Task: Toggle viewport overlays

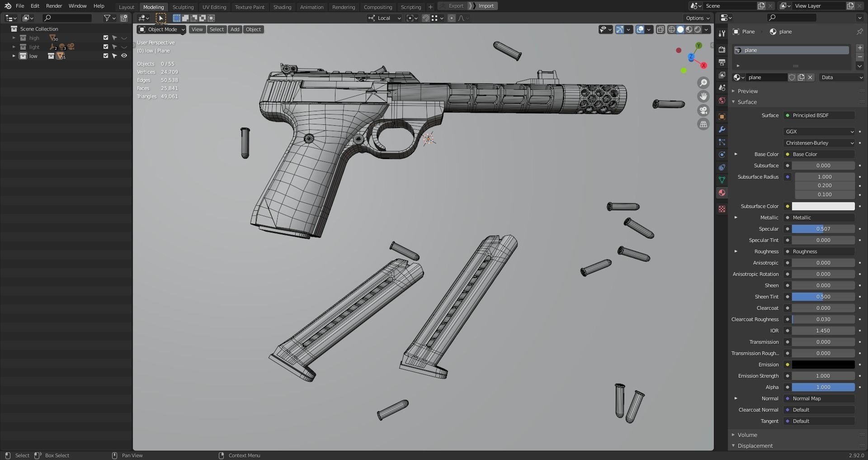Action: (640, 29)
